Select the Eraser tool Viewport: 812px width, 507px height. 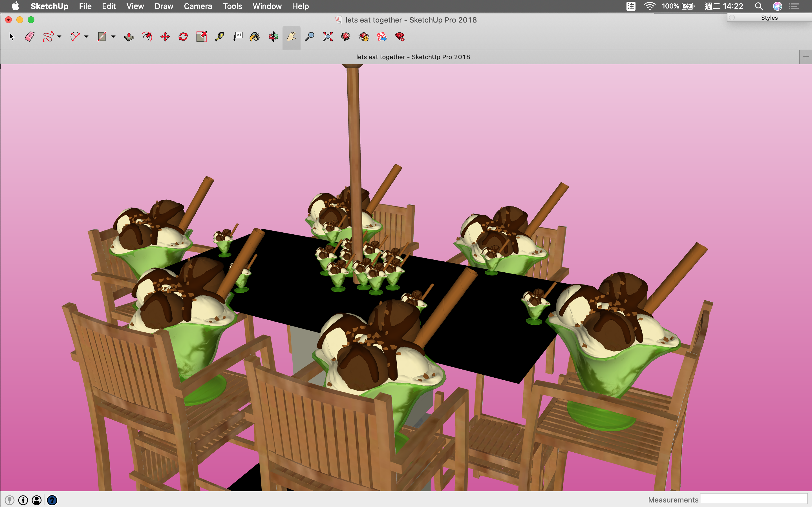point(30,37)
